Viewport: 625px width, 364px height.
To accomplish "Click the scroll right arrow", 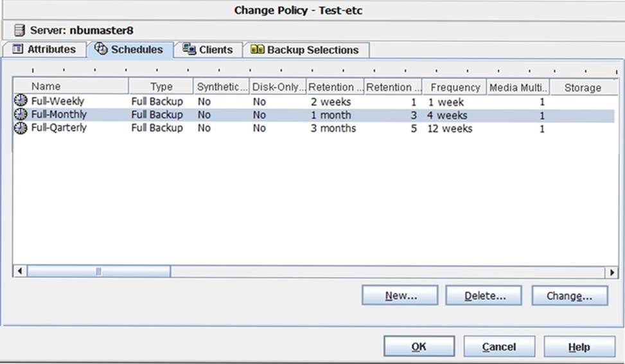I will click(612, 272).
